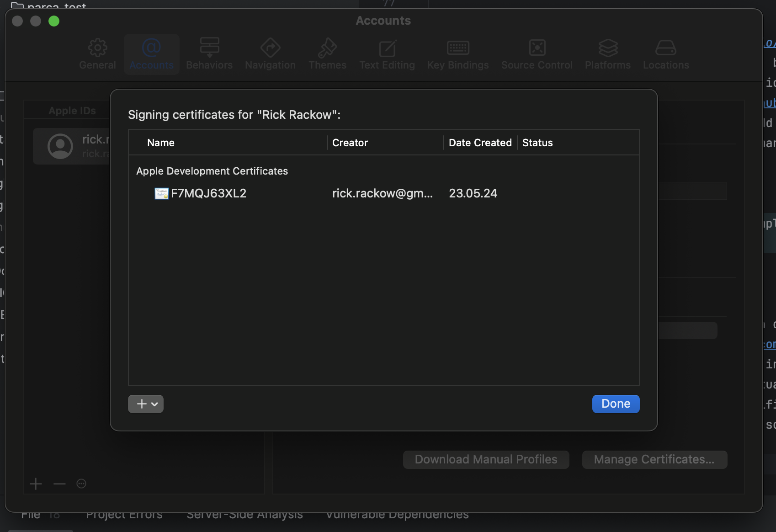Open the Source Control preferences icon
This screenshot has width=776, height=532.
[537, 48]
